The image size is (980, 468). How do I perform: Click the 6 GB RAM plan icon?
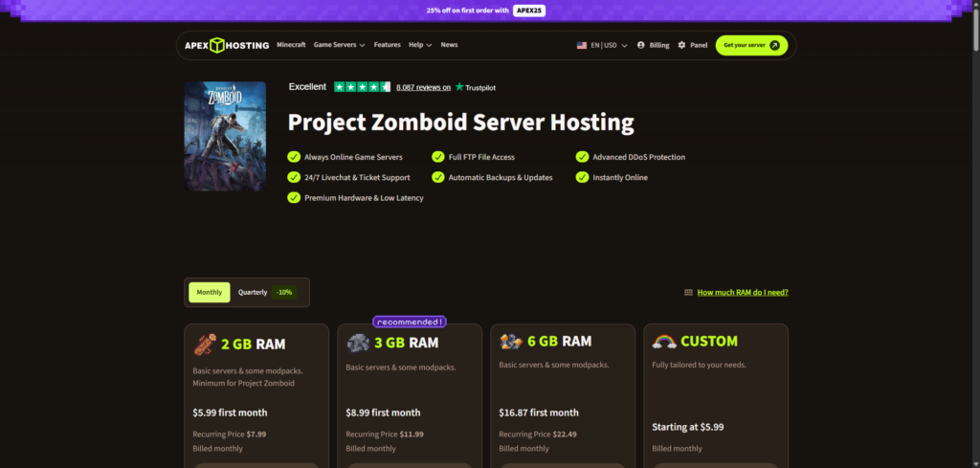pos(511,341)
